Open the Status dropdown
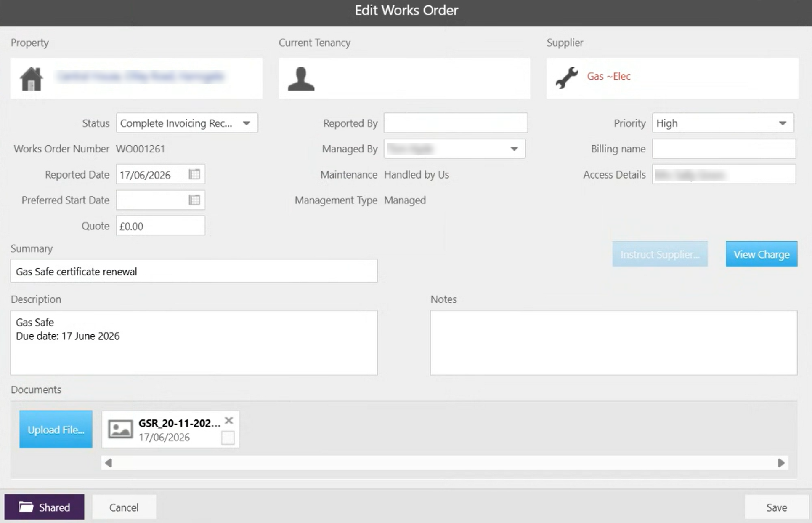812x523 pixels. click(x=187, y=123)
